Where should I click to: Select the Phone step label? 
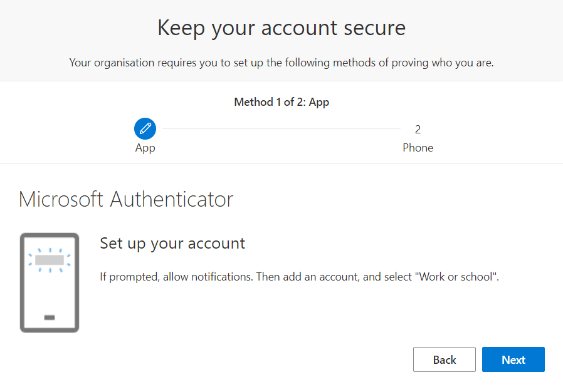click(418, 148)
